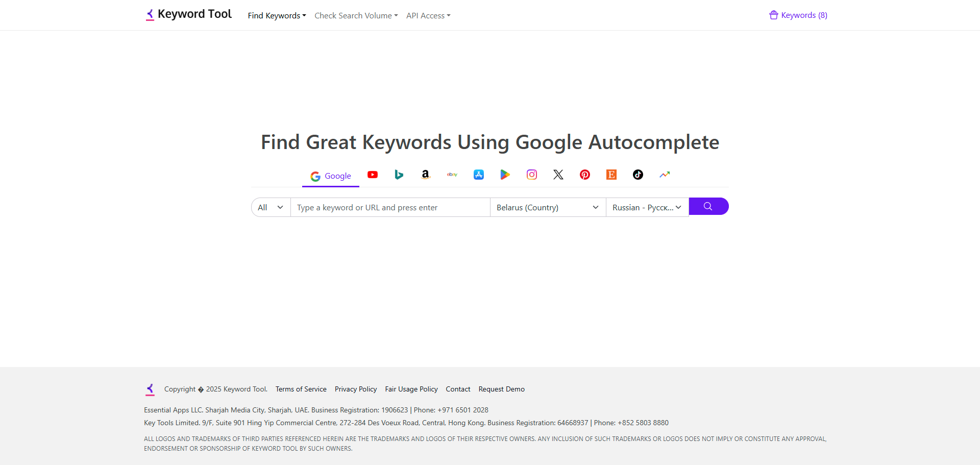Image resolution: width=980 pixels, height=465 pixels.
Task: Open the Terms of Service page
Action: tap(301, 389)
